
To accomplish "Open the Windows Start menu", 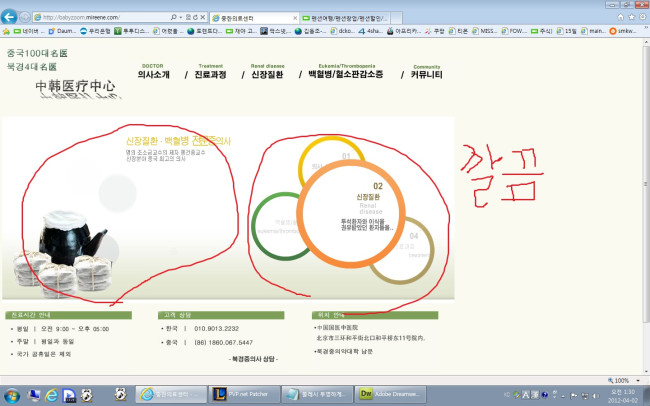I will (x=12, y=394).
